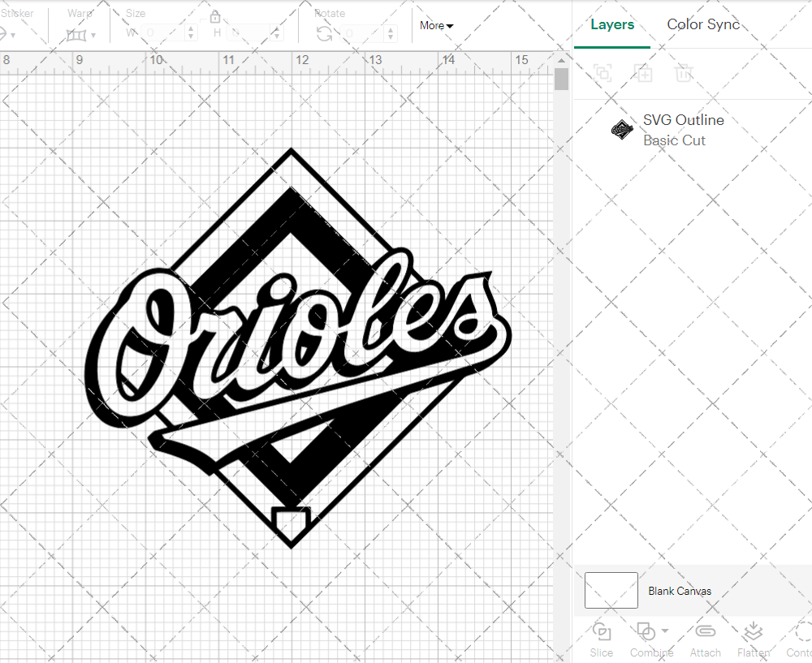Open the Blank Canvas color swatch

tap(611, 591)
